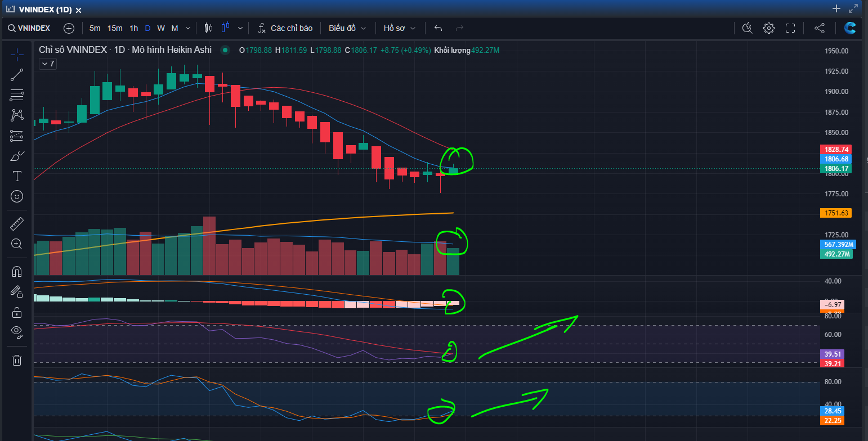Toggle visibility of all drawings
This screenshot has height=441, width=868.
click(x=17, y=332)
